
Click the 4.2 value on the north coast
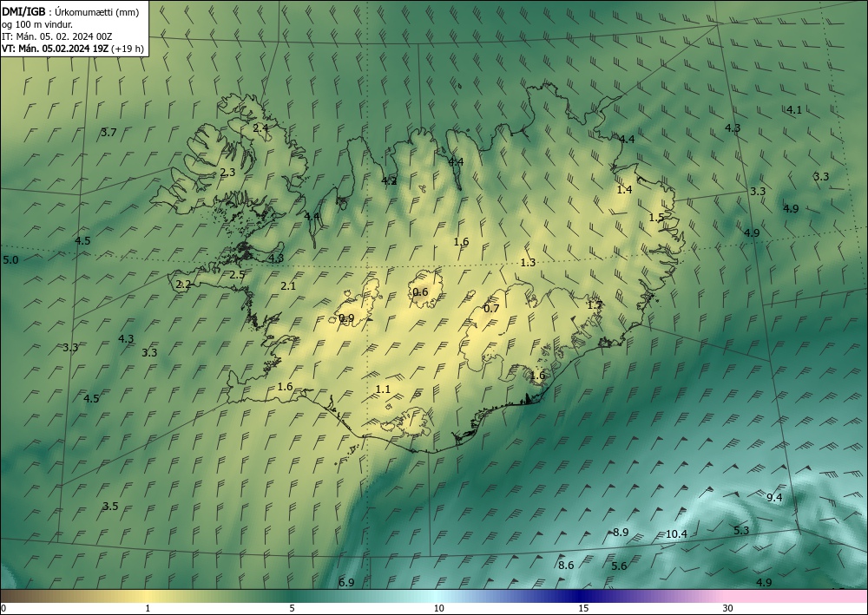click(x=389, y=180)
